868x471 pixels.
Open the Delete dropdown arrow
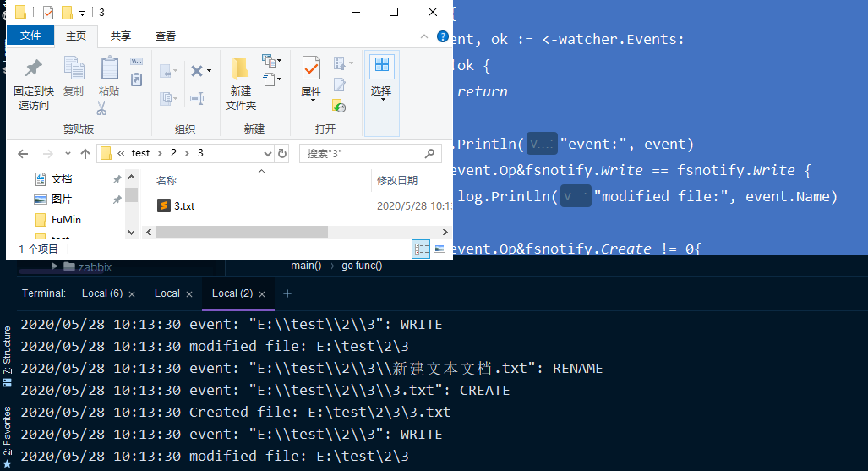pos(210,71)
